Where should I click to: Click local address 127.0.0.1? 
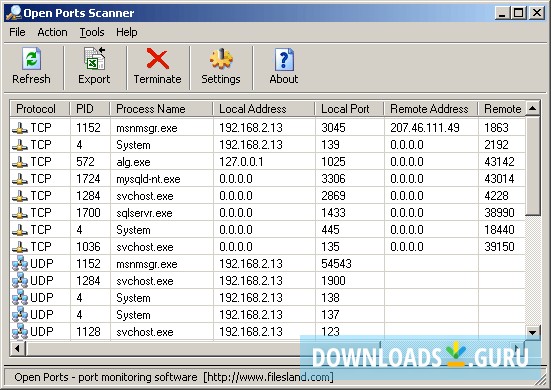[x=241, y=162]
